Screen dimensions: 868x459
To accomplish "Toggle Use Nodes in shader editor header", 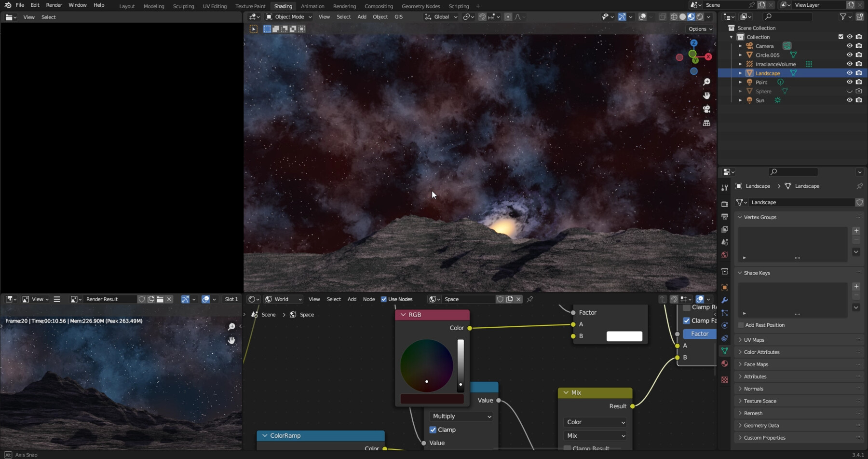I will [x=385, y=299].
